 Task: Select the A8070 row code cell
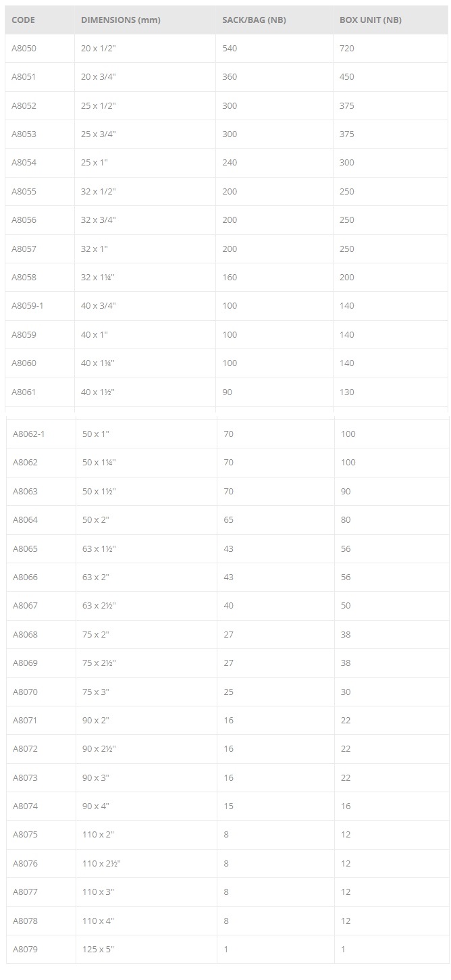(x=25, y=692)
